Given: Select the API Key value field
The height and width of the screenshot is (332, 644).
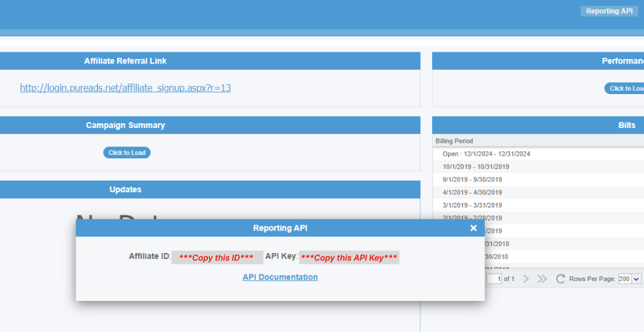Looking at the screenshot, I should point(349,257).
